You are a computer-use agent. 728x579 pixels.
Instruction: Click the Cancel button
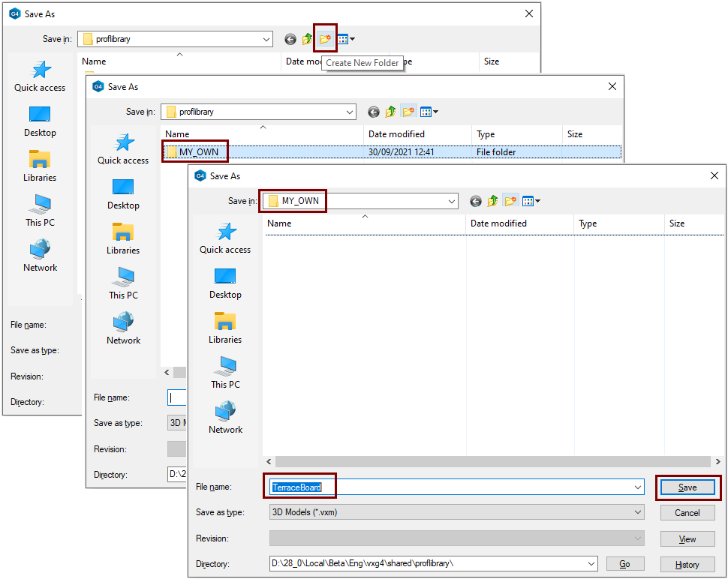[x=687, y=513]
